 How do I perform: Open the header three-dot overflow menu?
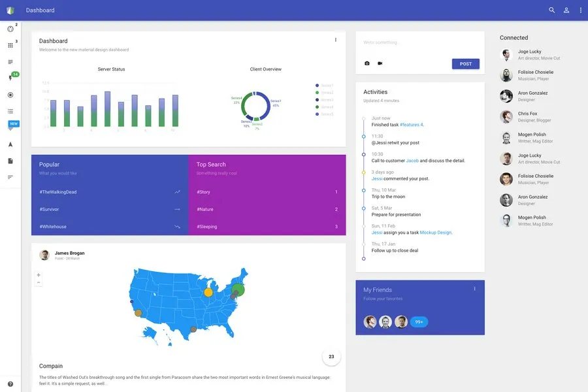(580, 10)
